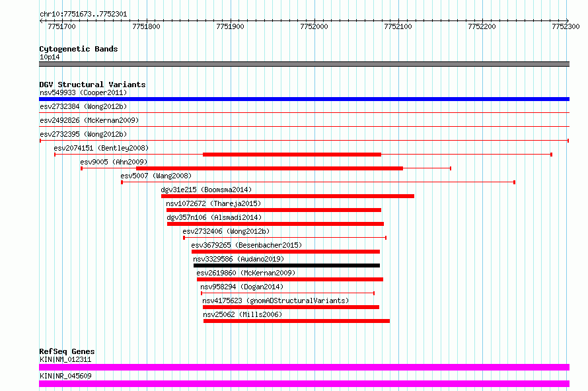Open the nsv958294 (Dogan2014) label
The width and height of the screenshot is (588, 391).
coord(242,287)
